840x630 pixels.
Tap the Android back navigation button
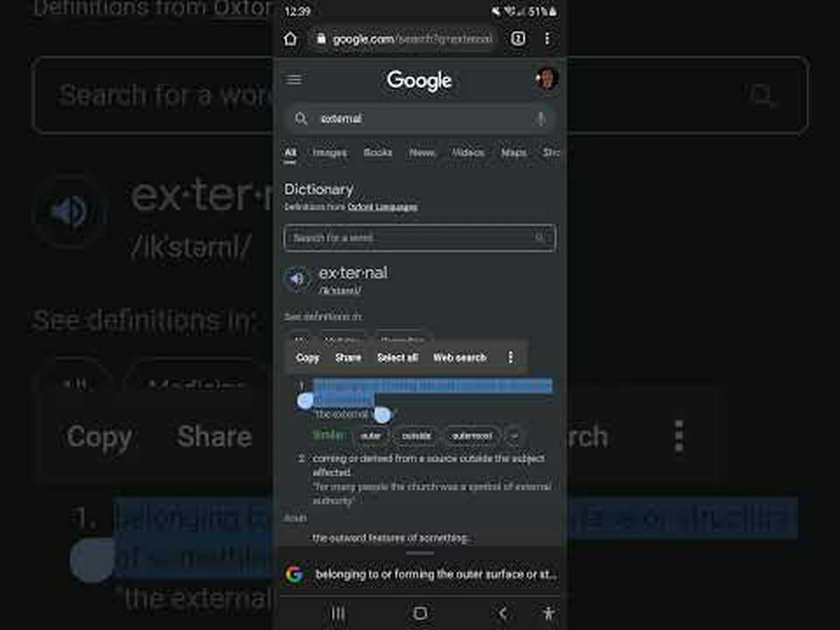[503, 613]
